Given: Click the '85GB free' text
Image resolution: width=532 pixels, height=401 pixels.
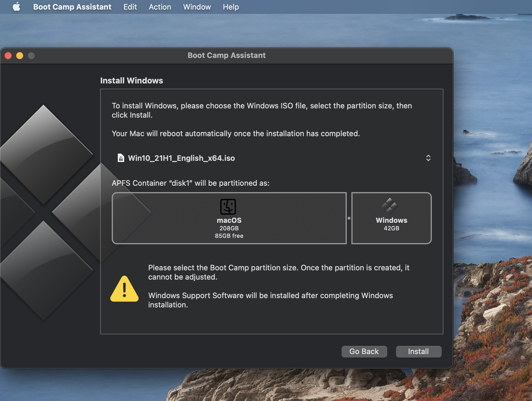Looking at the screenshot, I should [x=229, y=236].
